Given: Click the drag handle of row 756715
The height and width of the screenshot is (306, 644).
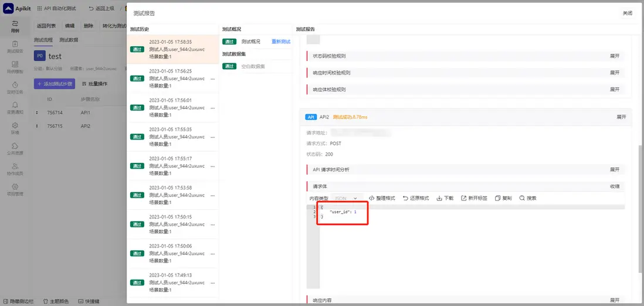Looking at the screenshot, I should click(x=37, y=126).
